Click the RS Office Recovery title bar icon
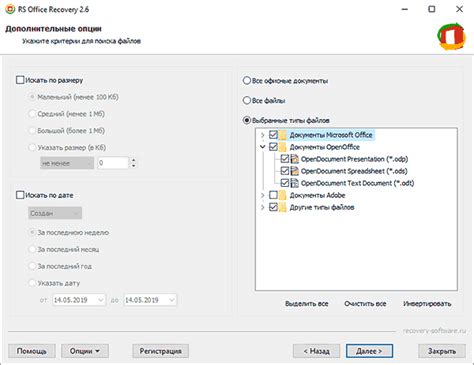Image resolution: width=474 pixels, height=365 pixels. pyautogui.click(x=10, y=9)
